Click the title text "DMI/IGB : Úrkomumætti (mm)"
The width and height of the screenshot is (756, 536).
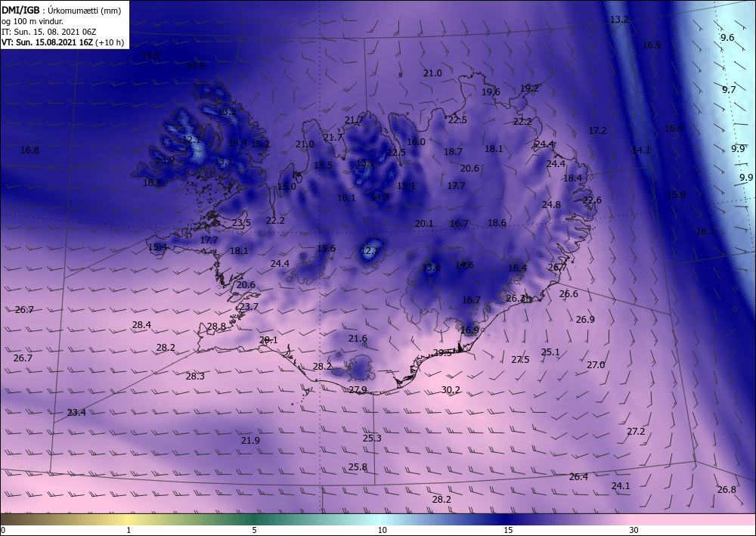[60, 10]
